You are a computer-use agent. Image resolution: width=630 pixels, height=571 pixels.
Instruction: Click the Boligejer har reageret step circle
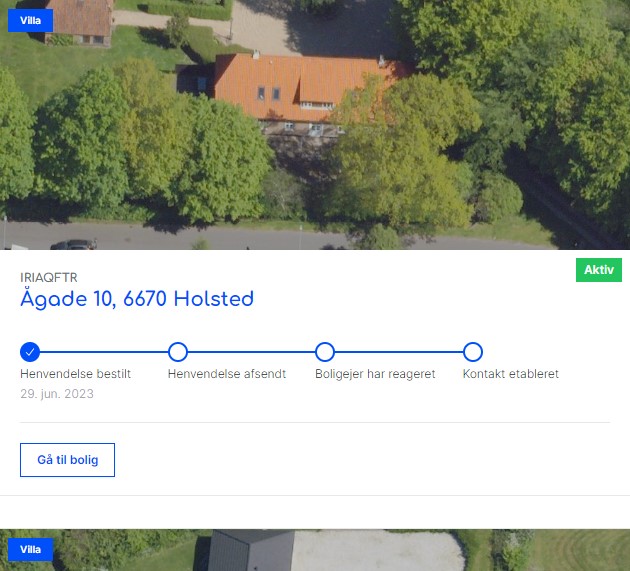click(325, 352)
